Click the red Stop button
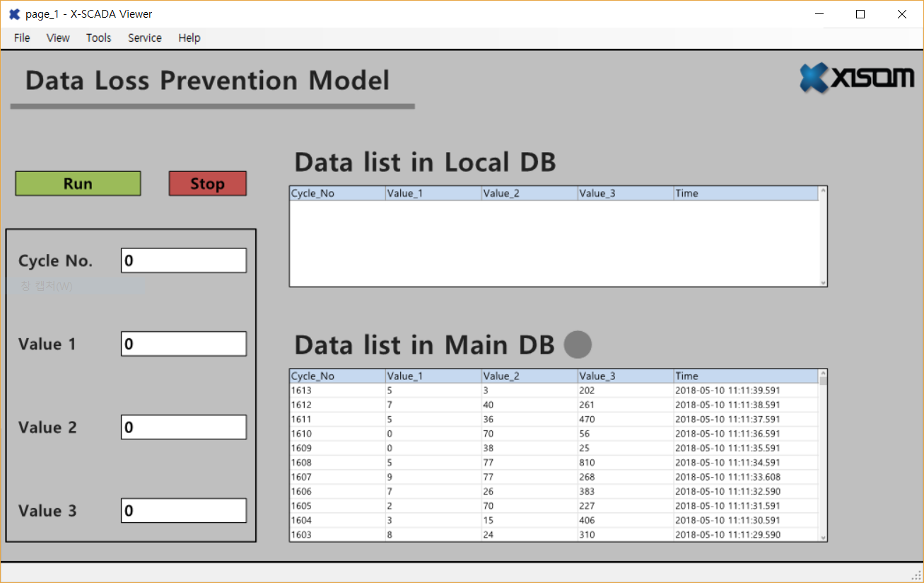This screenshot has height=583, width=924. pos(207,183)
